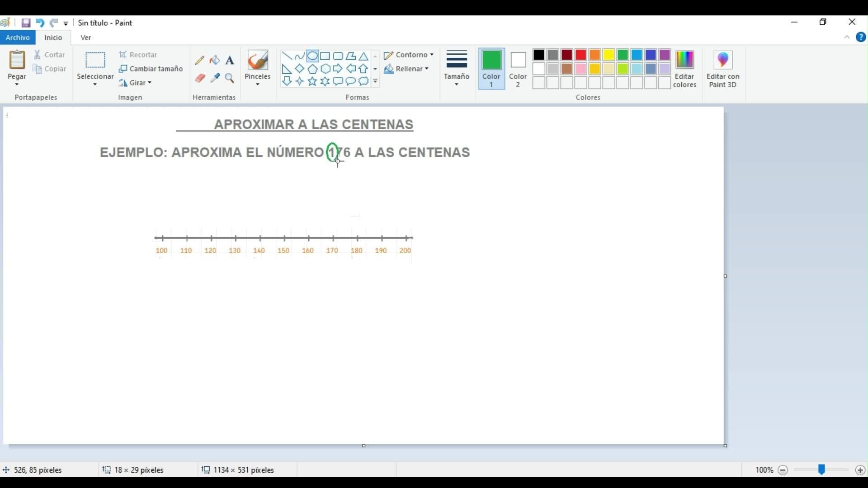The image size is (868, 488).
Task: Activate Color 1 foreground selector
Action: [x=491, y=69]
